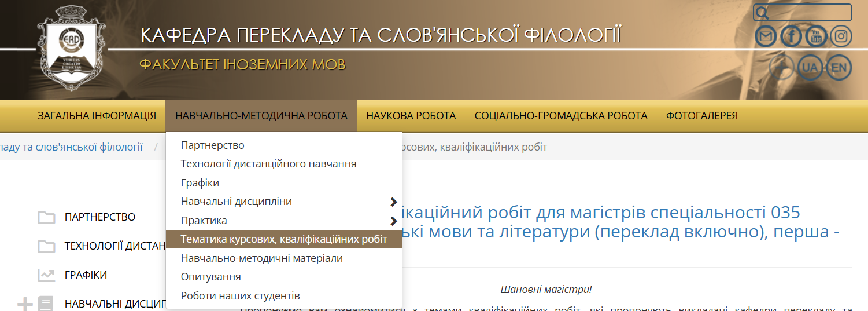Click the university crest logo

point(72,48)
